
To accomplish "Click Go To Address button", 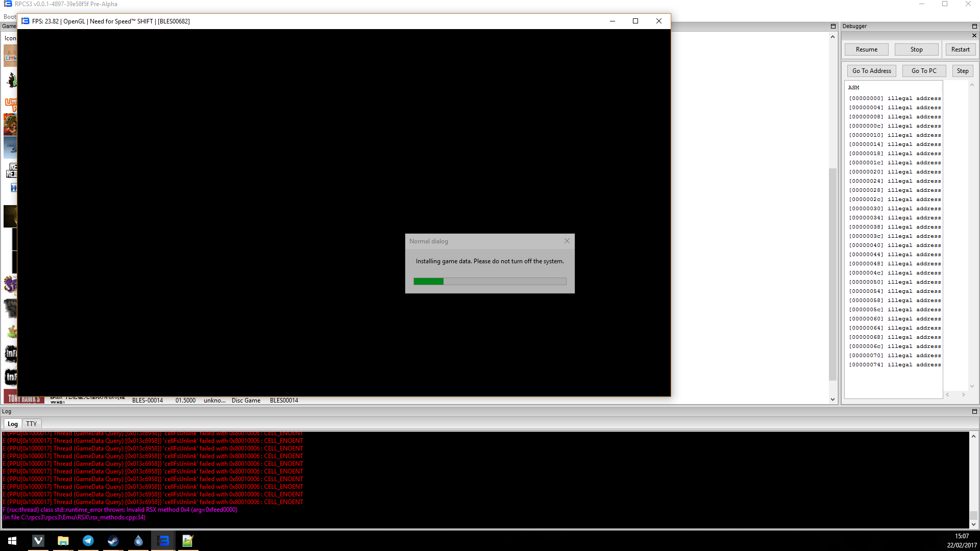I will pyautogui.click(x=871, y=71).
